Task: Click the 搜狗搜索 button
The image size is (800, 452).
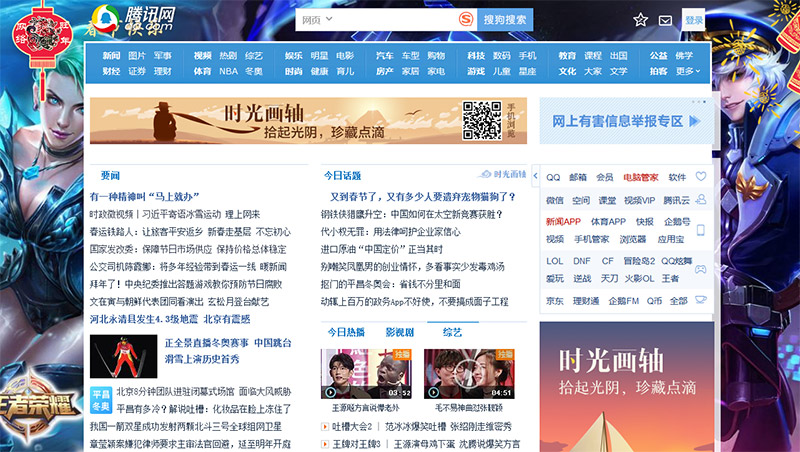Action: click(505, 20)
